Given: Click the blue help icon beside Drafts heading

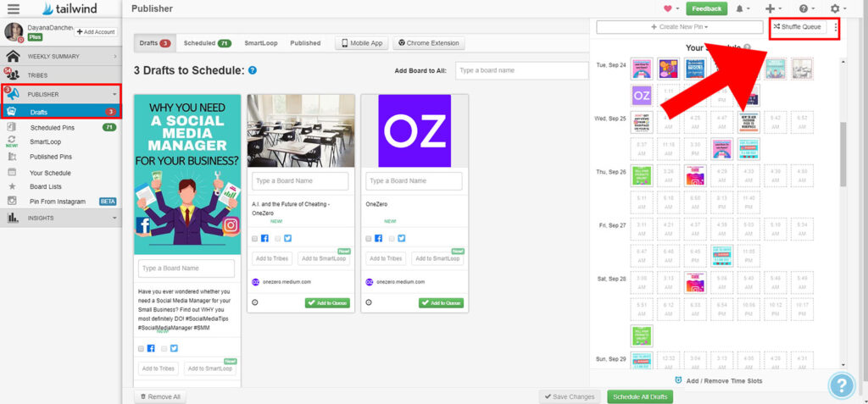Looking at the screenshot, I should 253,70.
